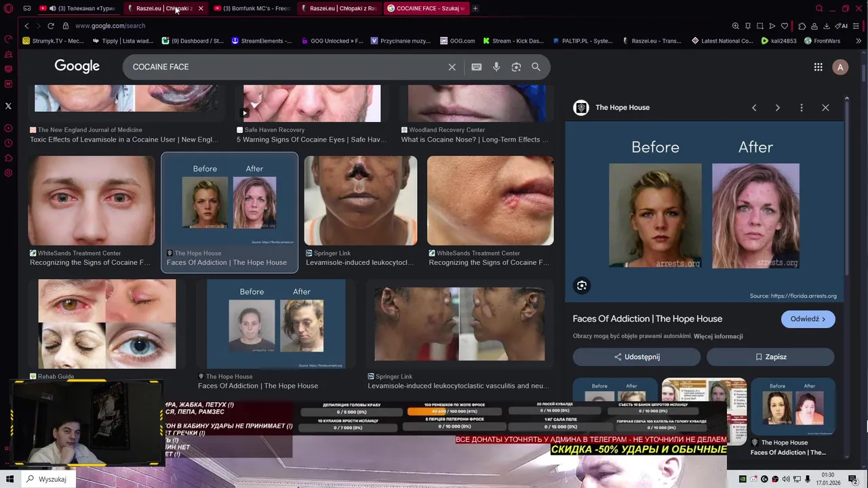Open Rehab Guide eyes collage thumbnail
Image resolution: width=868 pixels, height=488 pixels.
[x=107, y=324]
